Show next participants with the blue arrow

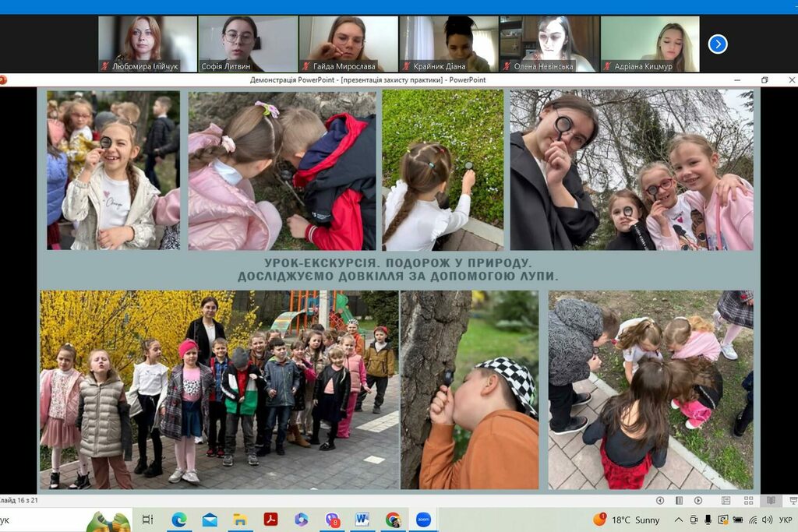coord(717,44)
